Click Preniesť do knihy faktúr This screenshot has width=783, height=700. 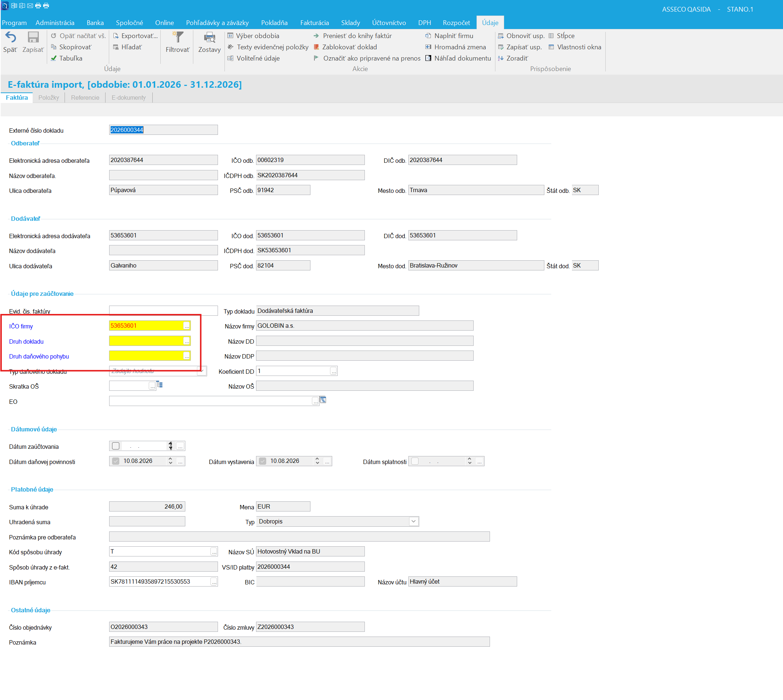click(353, 36)
